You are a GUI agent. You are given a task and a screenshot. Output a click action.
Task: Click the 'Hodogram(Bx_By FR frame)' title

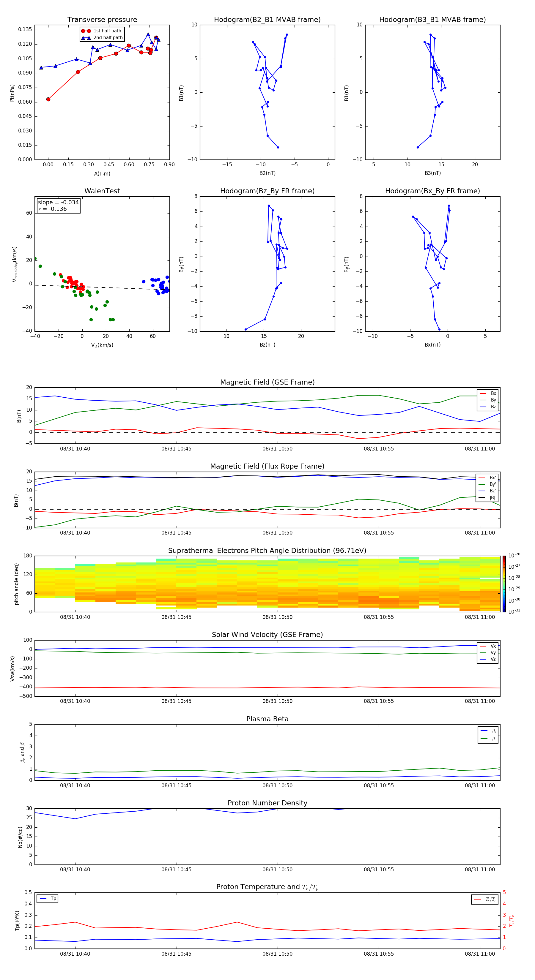pos(432,191)
